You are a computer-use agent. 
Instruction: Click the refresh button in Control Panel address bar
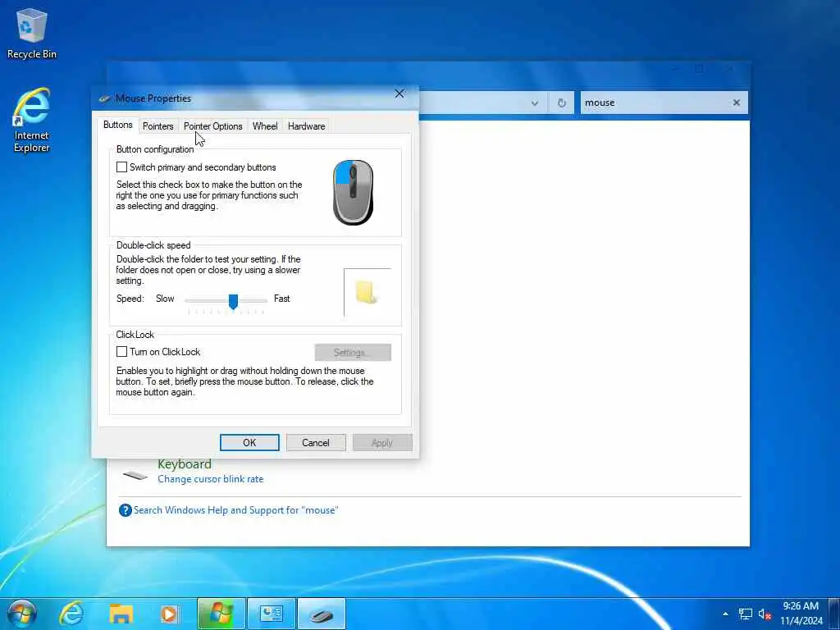pos(561,103)
